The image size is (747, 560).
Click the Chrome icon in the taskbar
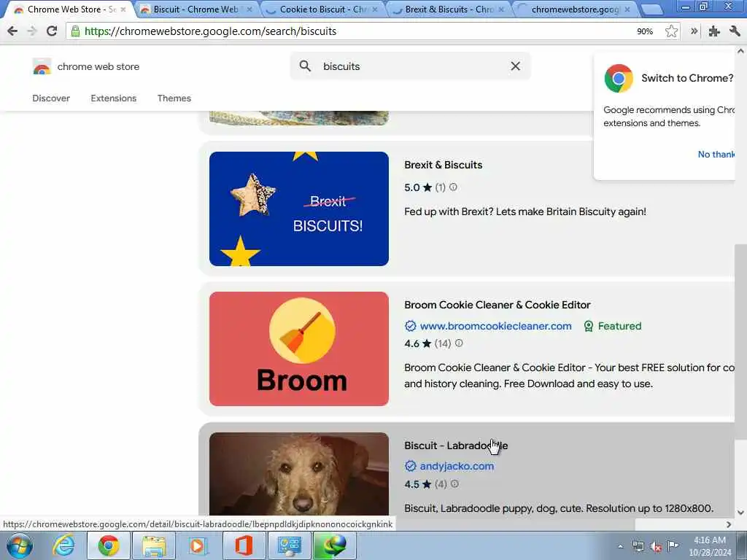point(109,545)
